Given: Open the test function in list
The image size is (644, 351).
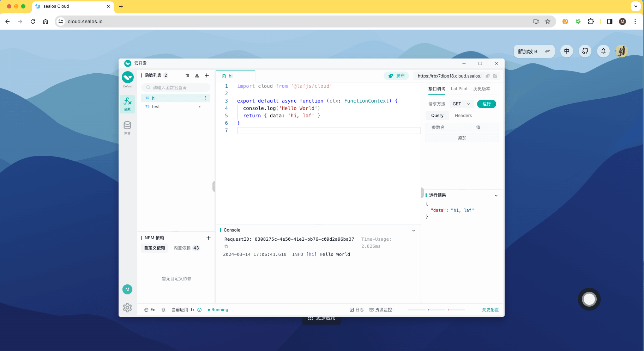Looking at the screenshot, I should point(176,107).
